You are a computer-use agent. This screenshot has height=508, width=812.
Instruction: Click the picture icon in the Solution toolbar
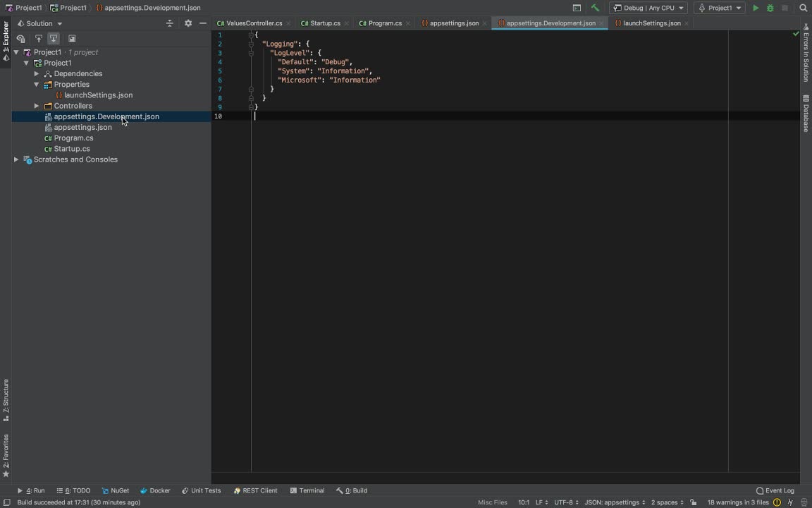tap(72, 38)
